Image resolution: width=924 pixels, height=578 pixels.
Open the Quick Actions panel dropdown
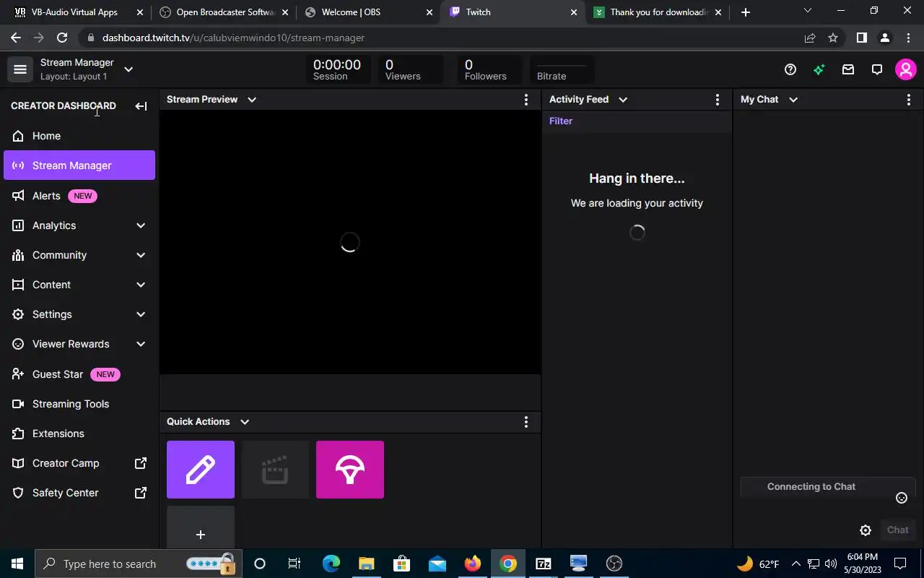point(245,422)
